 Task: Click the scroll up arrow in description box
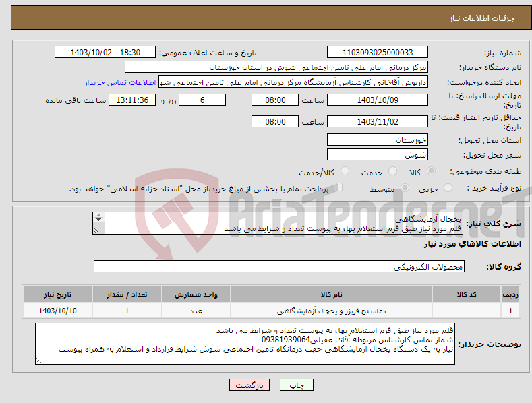coord(98,215)
